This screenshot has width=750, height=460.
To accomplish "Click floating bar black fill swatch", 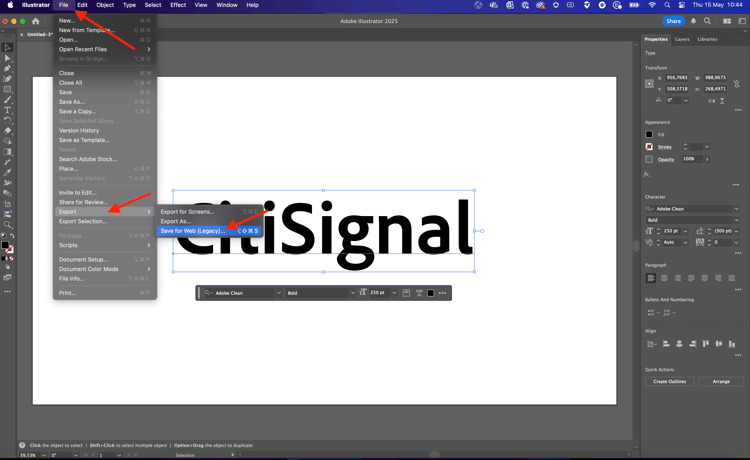I will coord(430,293).
